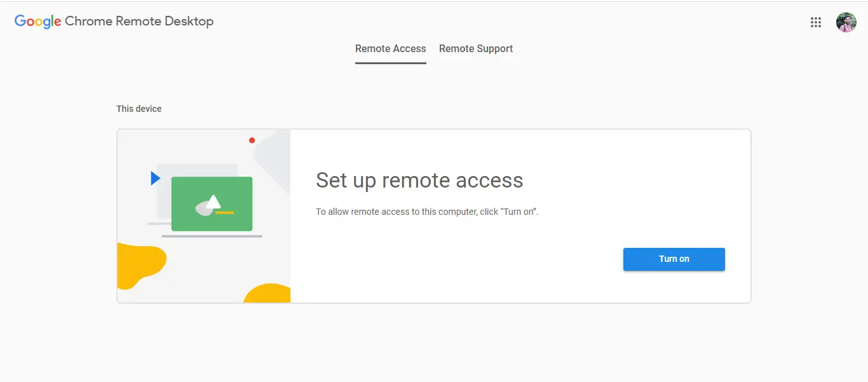This screenshot has height=382, width=868.
Task: Click the Chrome Remote Desktop title
Action: 139,21
